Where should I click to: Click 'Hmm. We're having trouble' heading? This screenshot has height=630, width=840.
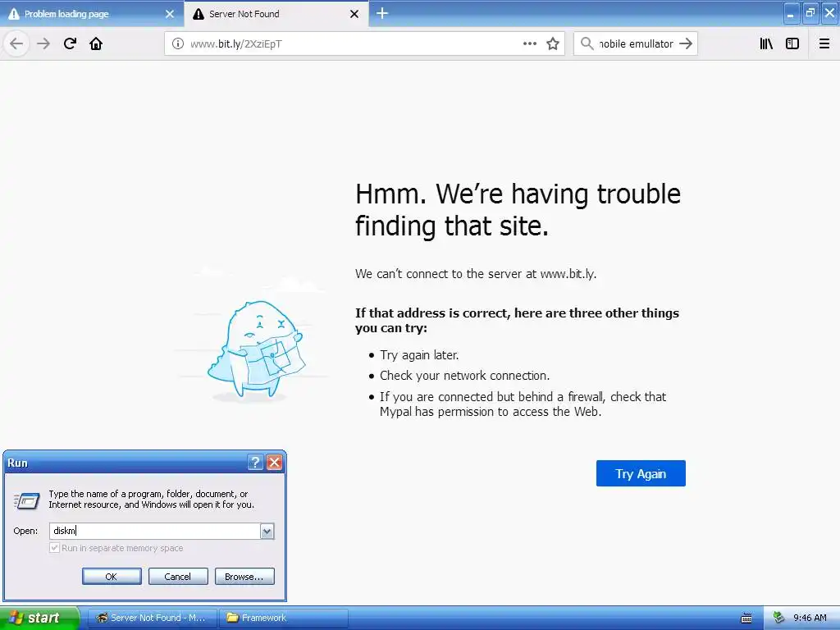point(518,210)
